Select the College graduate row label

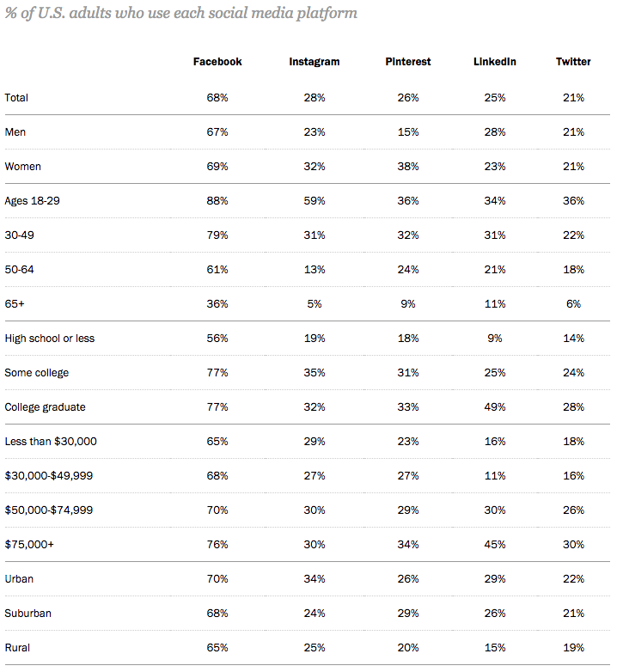click(45, 407)
